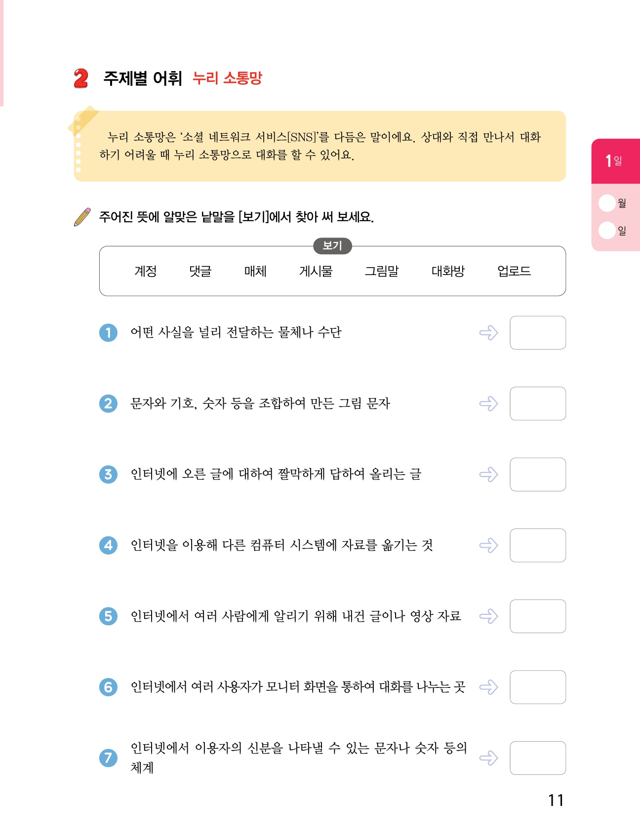Open the pink "1일" side tab
The height and width of the screenshot is (840, 640).
[615, 161]
